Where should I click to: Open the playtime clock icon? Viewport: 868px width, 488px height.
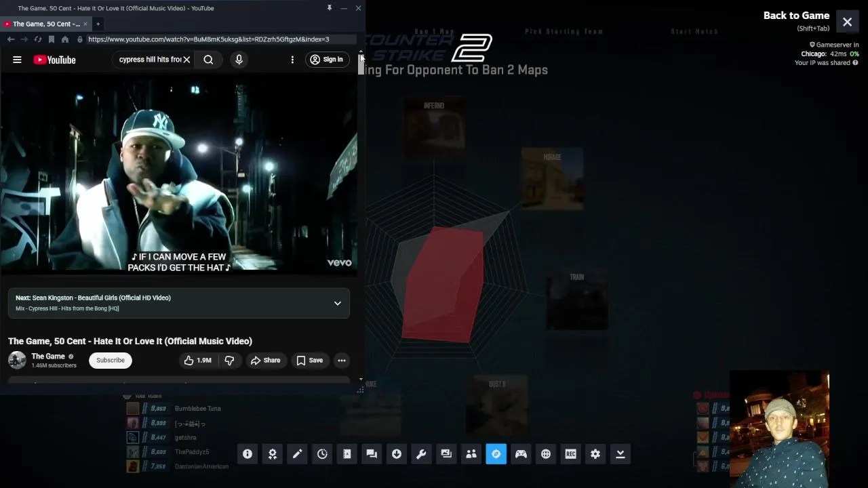pos(322,454)
